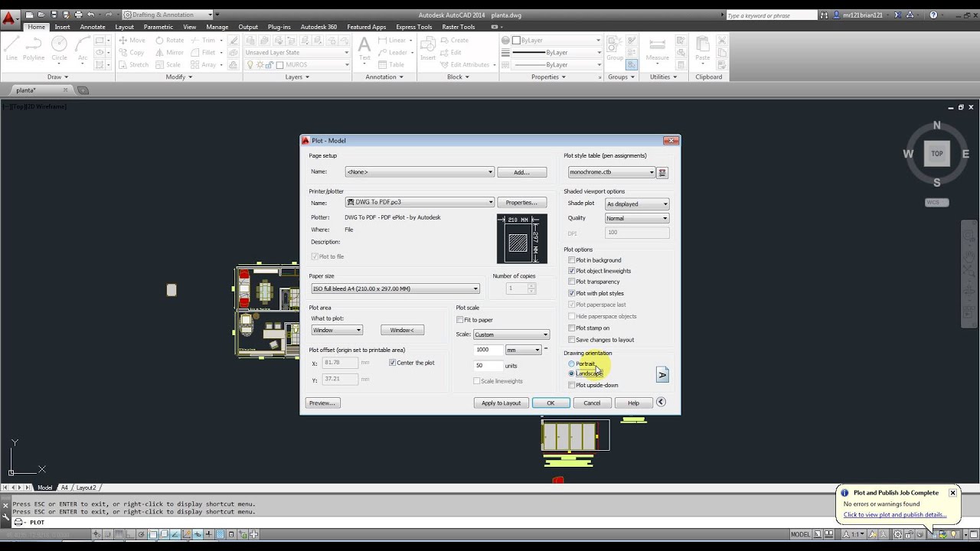Open the Paper size dropdown
This screenshot has height=551, width=980.
[395, 289]
